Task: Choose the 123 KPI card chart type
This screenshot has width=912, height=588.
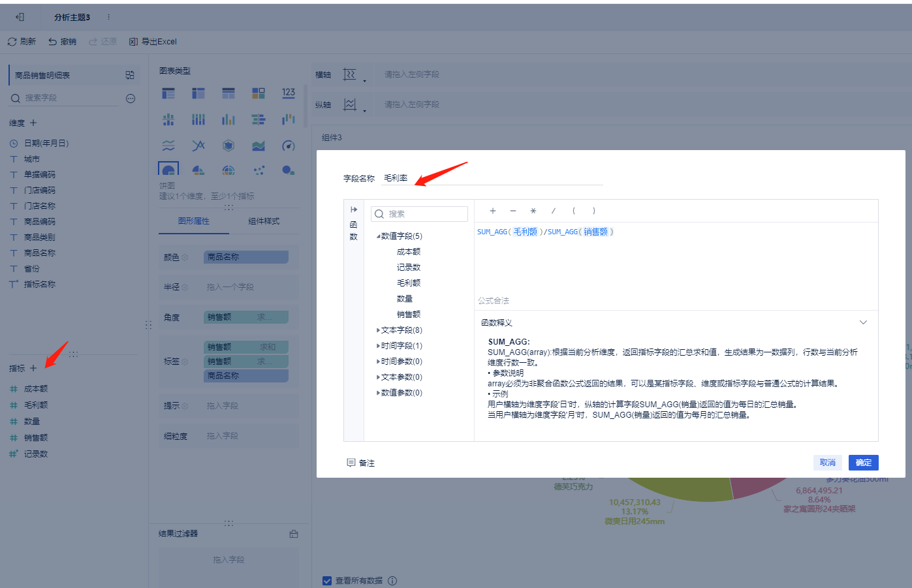Action: coord(289,93)
